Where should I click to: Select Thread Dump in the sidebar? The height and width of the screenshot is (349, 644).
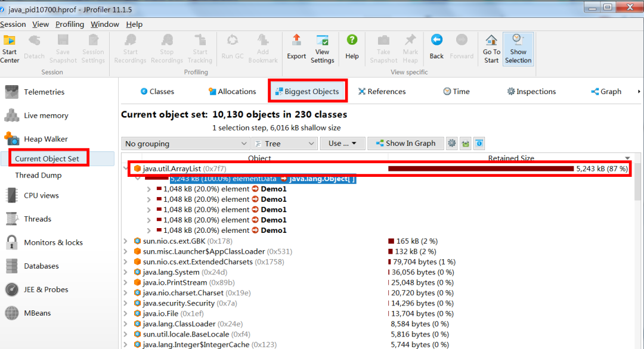[38, 175]
